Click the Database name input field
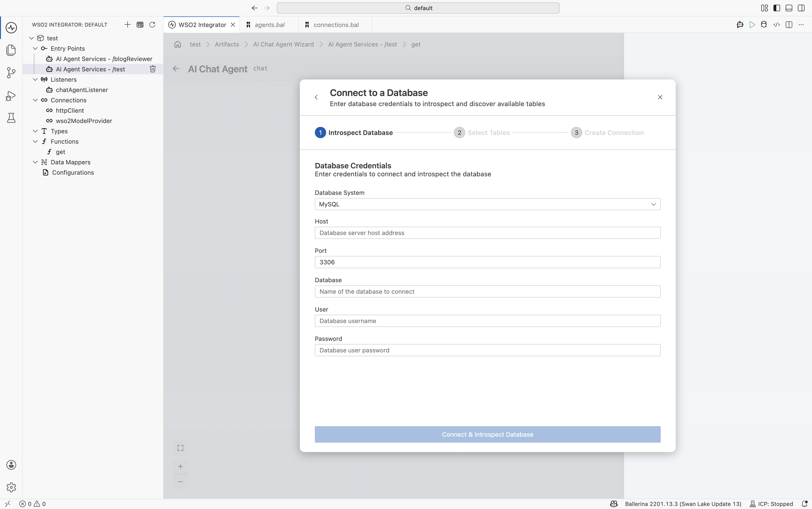The height and width of the screenshot is (509, 812). pos(487,292)
